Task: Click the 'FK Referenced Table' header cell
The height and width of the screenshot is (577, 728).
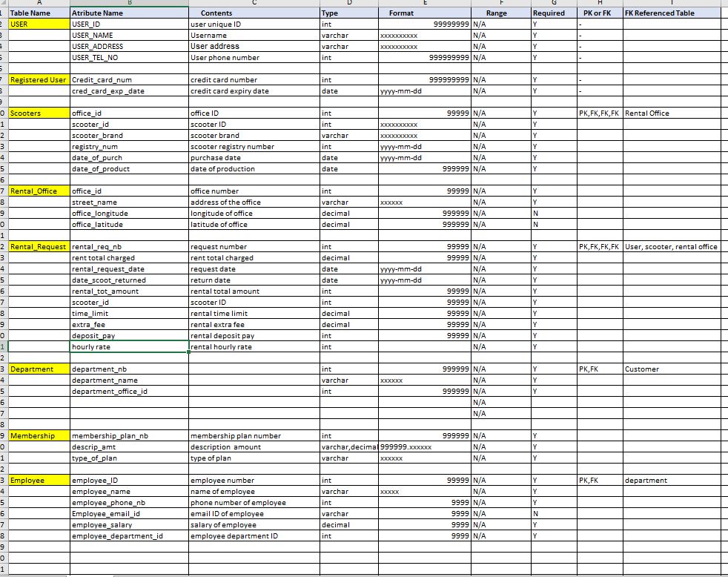Action: pos(672,13)
